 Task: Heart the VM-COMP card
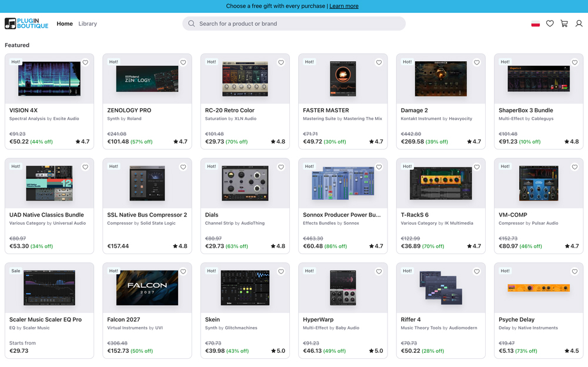(x=574, y=167)
